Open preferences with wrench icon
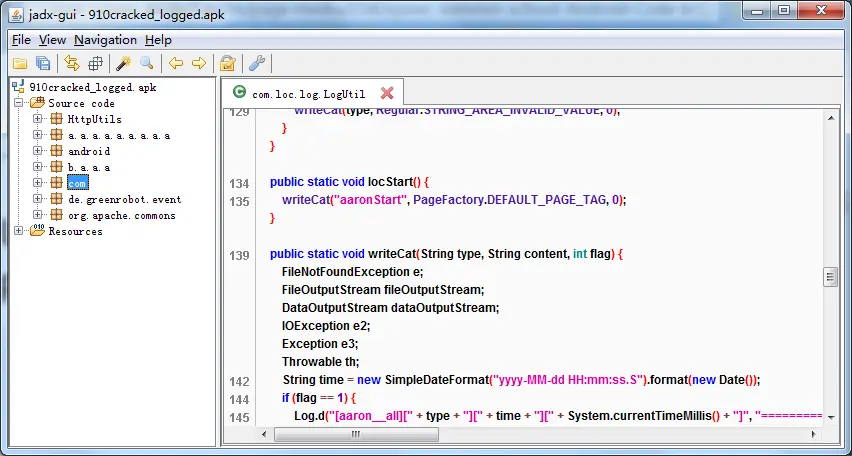 coord(256,64)
